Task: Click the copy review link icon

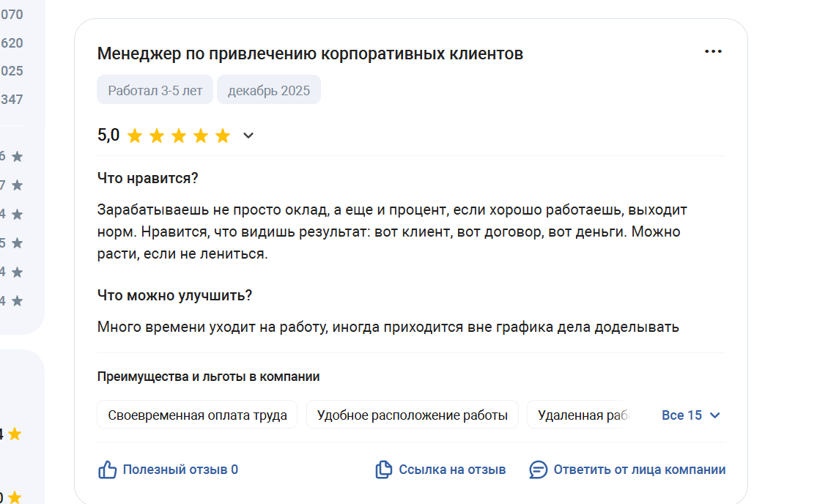Action: click(x=383, y=470)
